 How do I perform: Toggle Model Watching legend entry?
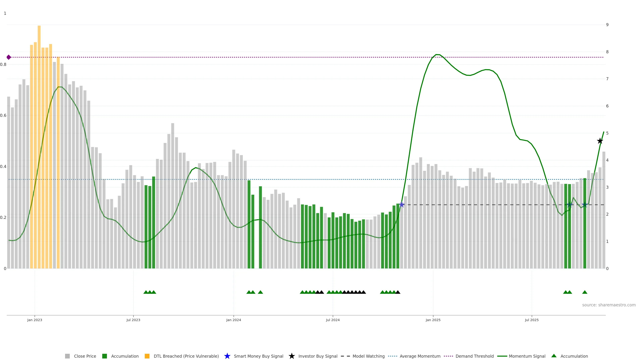pos(368,356)
